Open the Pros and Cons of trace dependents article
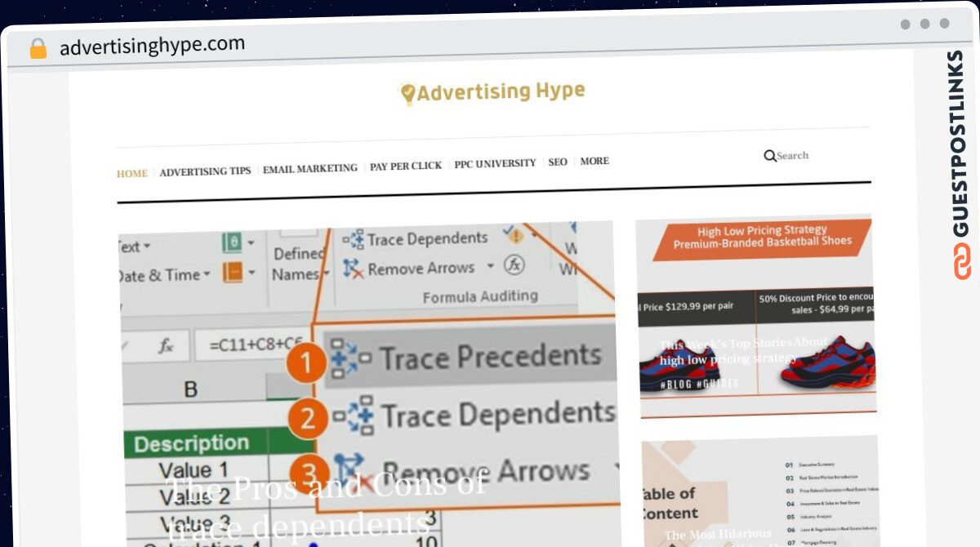 point(327,506)
